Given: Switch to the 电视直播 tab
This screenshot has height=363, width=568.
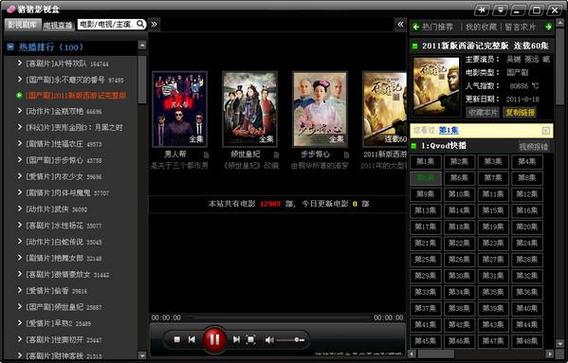Looking at the screenshot, I should [x=58, y=25].
